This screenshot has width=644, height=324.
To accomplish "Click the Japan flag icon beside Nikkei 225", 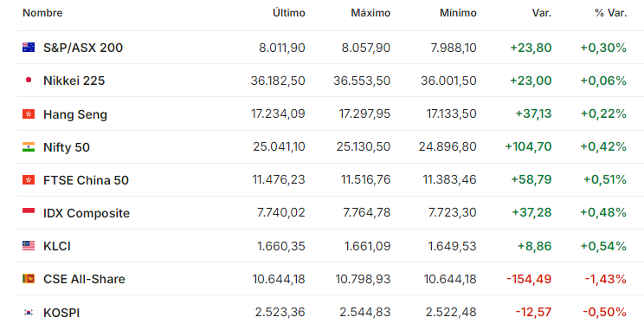I will tap(29, 81).
